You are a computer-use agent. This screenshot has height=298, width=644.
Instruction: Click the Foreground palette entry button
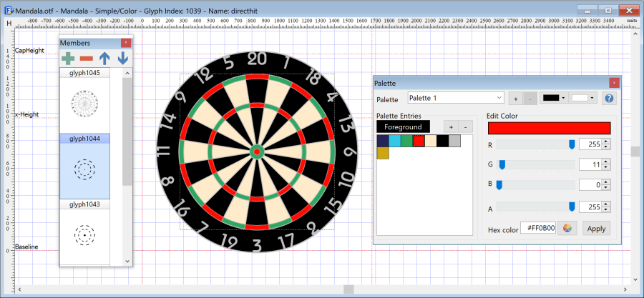403,126
